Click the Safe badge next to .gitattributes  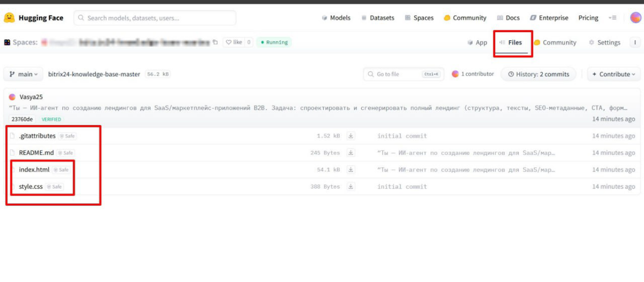pyautogui.click(x=67, y=136)
